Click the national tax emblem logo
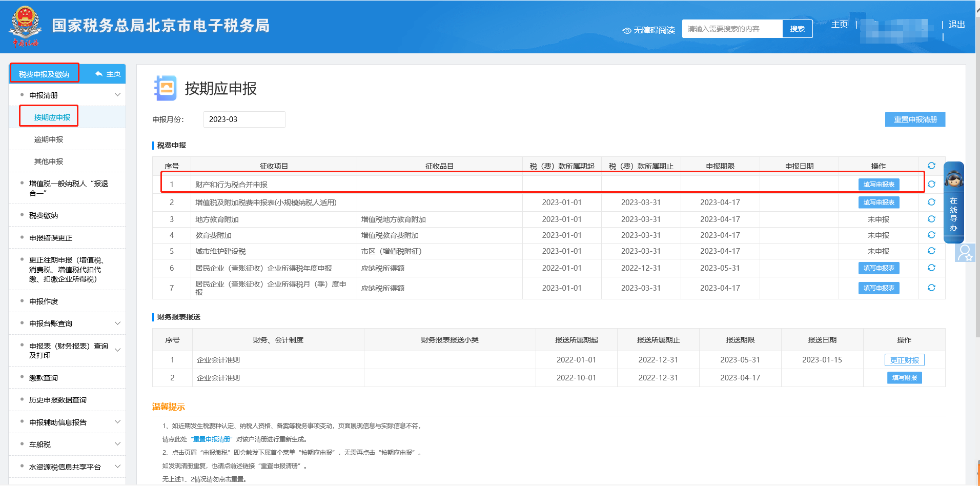Screen dimensions: 980x486 click(25, 25)
